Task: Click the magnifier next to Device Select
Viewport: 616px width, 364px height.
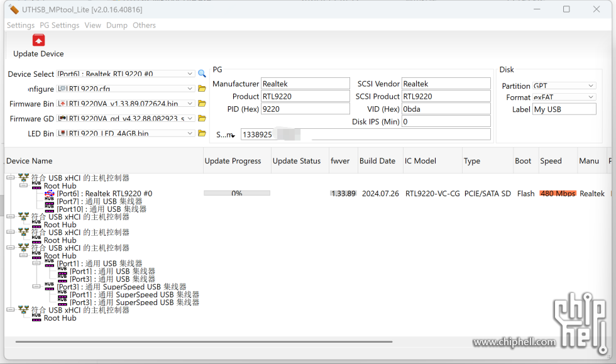Action: (x=202, y=74)
